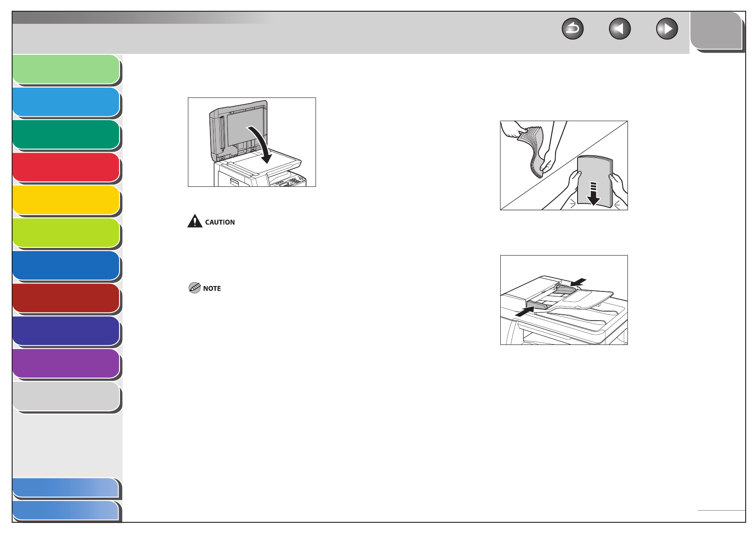
Task: Click the upper blue gradient bottom button
Action: coord(67,488)
